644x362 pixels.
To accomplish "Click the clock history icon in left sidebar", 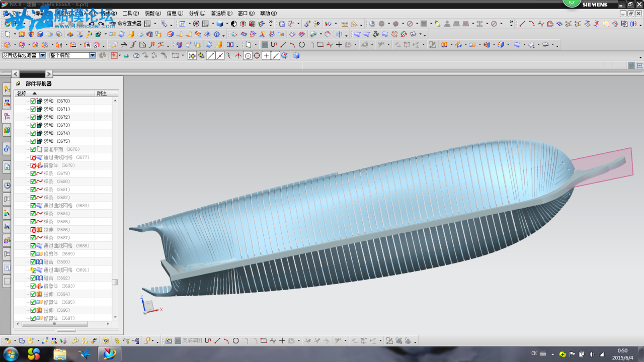I will (x=7, y=185).
